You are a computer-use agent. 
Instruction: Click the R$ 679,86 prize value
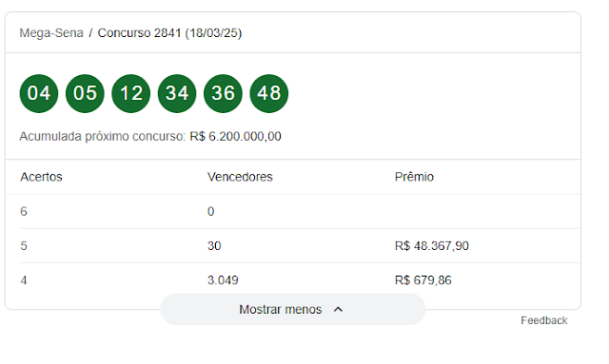(x=422, y=280)
